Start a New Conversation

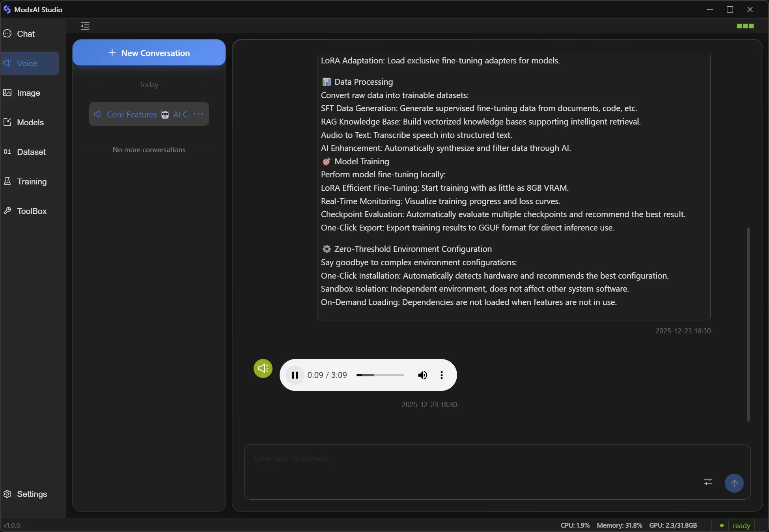coord(149,53)
